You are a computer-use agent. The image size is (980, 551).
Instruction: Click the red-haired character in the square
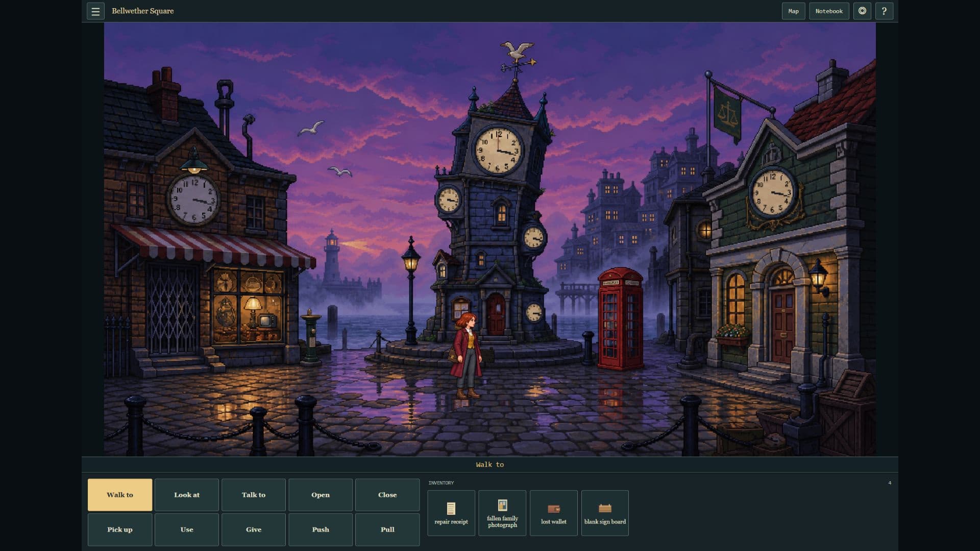[x=467, y=356]
